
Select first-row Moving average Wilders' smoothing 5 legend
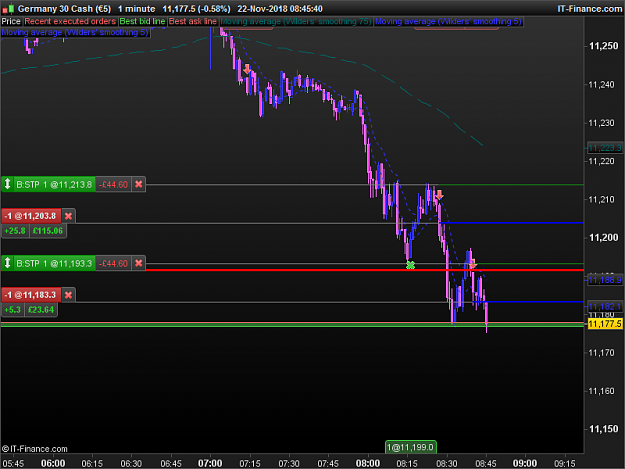click(448, 22)
